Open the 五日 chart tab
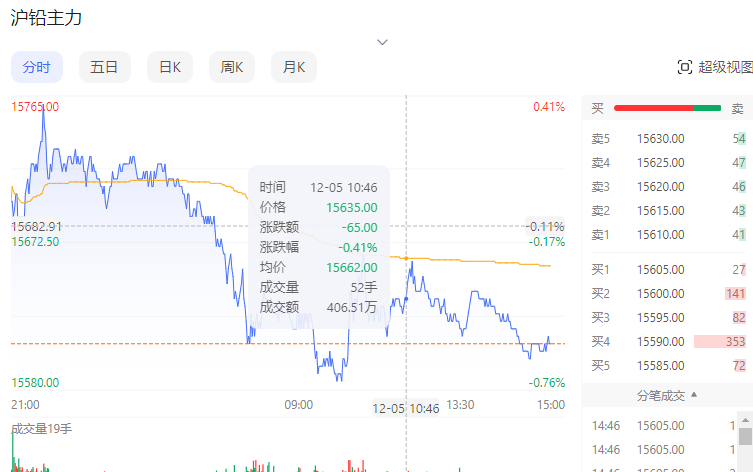Screen dimensions: 753x472 tap(104, 67)
